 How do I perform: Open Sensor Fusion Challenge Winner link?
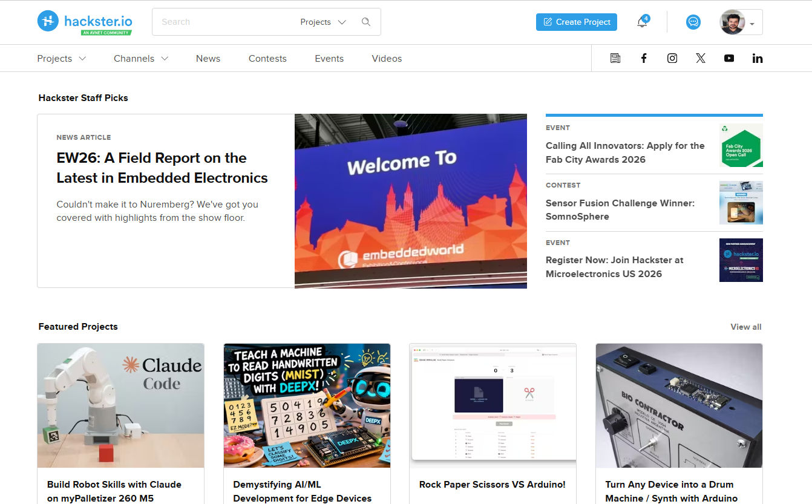620,210
